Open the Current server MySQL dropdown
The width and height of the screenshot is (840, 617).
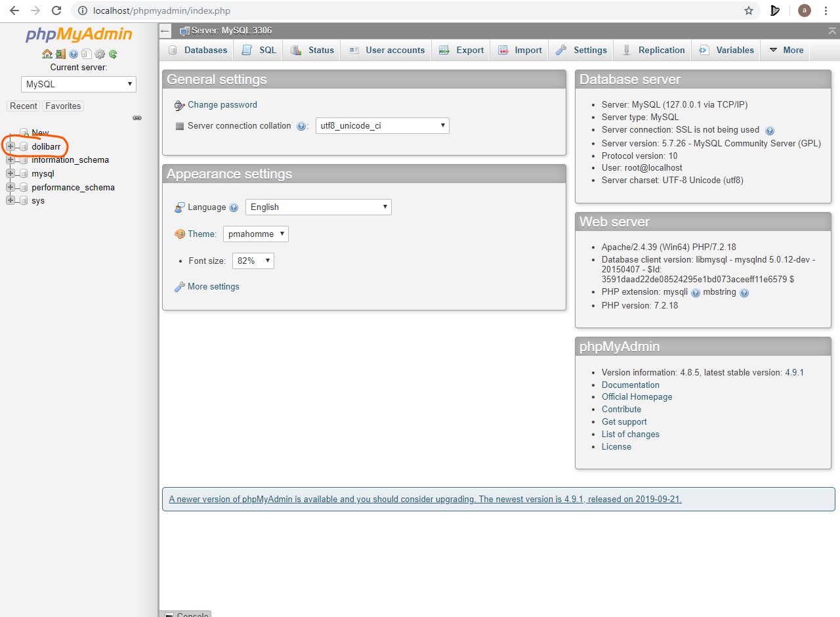(79, 84)
